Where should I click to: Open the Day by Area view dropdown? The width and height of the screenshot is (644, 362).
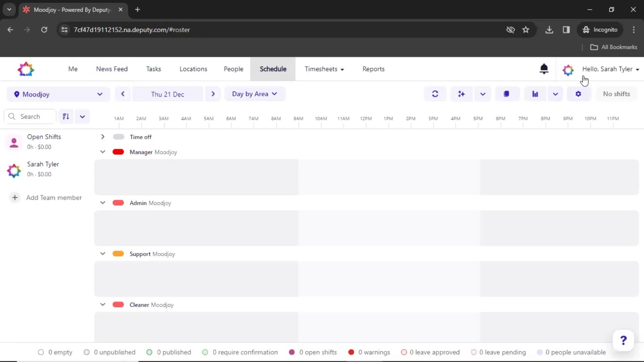[255, 94]
